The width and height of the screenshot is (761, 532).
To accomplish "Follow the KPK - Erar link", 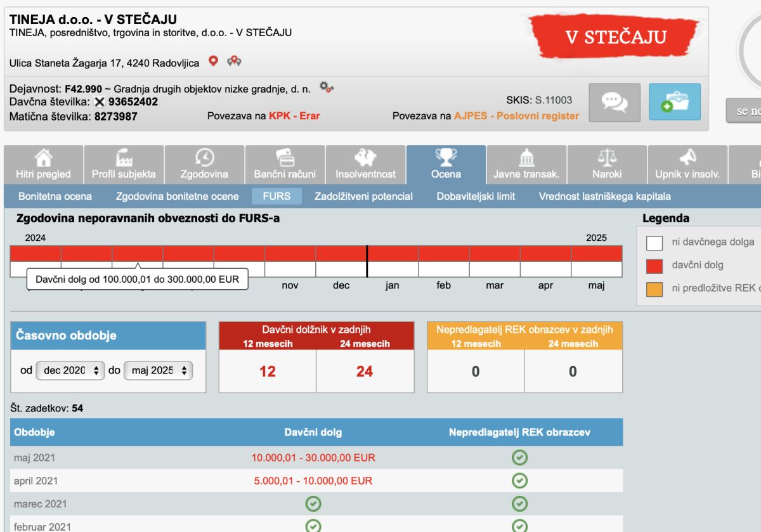I will [294, 116].
